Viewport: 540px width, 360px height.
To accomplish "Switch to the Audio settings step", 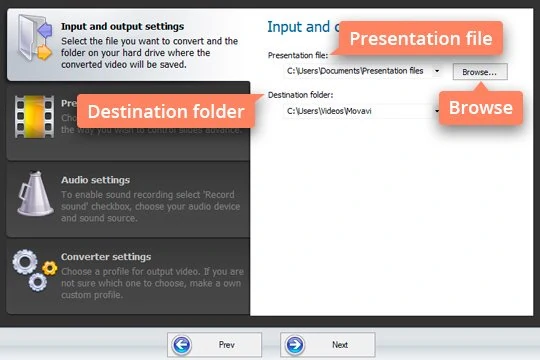I will [128, 199].
